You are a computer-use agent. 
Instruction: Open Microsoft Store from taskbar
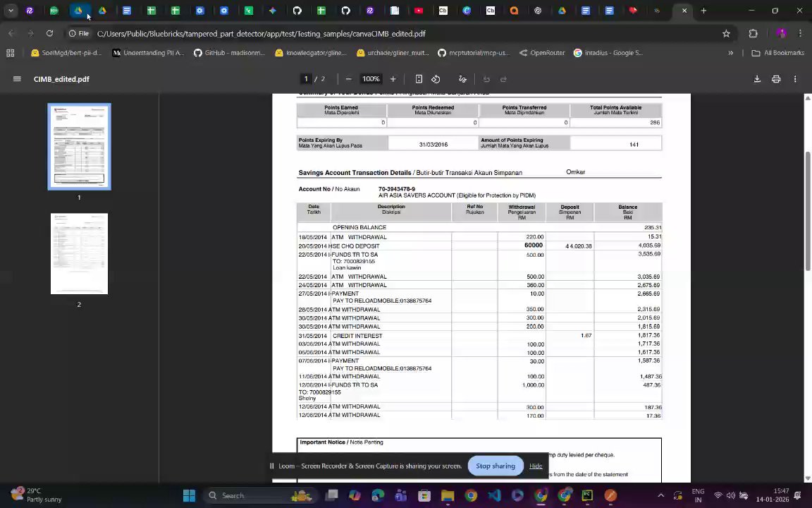pos(424,495)
